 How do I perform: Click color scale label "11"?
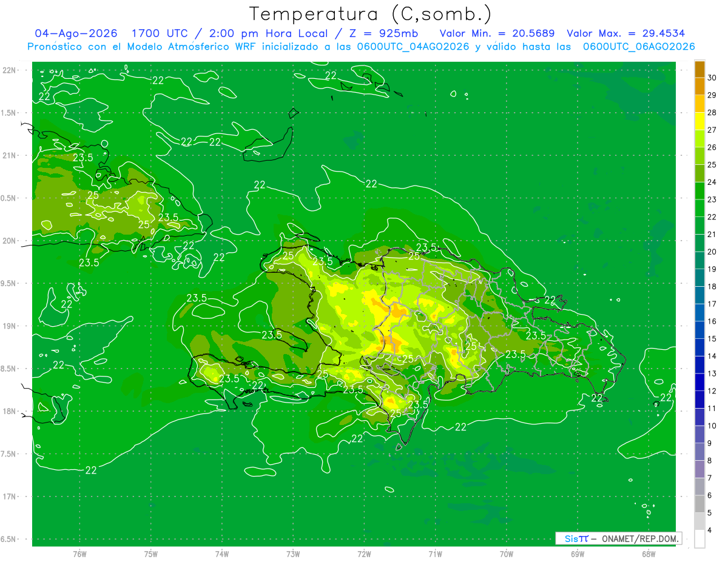712,408
